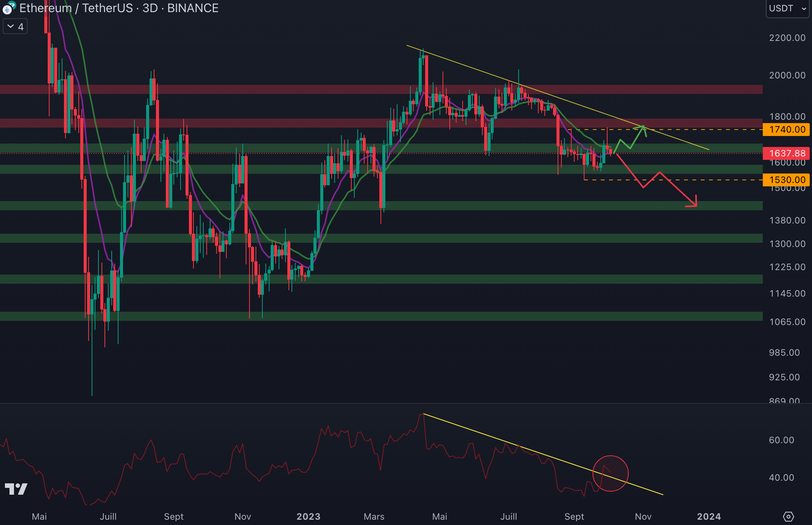Click the 1530.00 orange price label
The image size is (812, 525).
[x=787, y=180]
